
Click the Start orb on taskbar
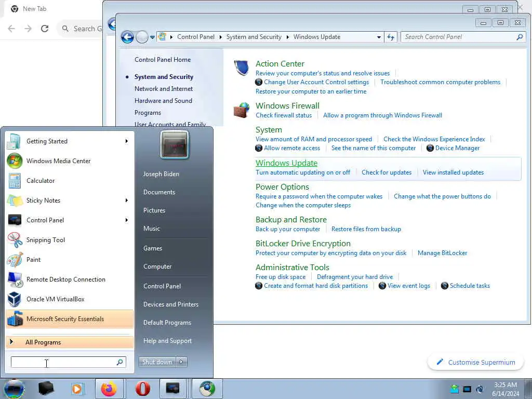14,389
